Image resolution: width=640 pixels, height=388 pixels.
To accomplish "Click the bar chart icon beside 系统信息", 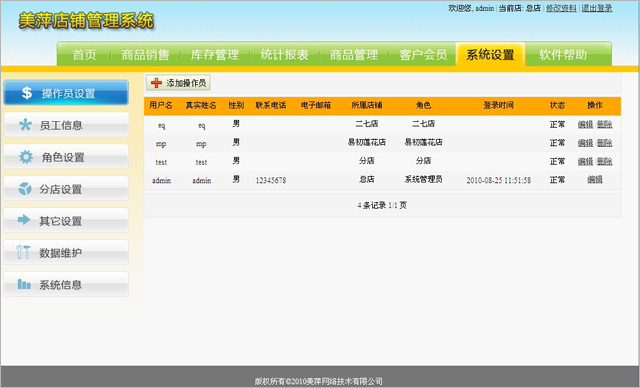I will 24,284.
